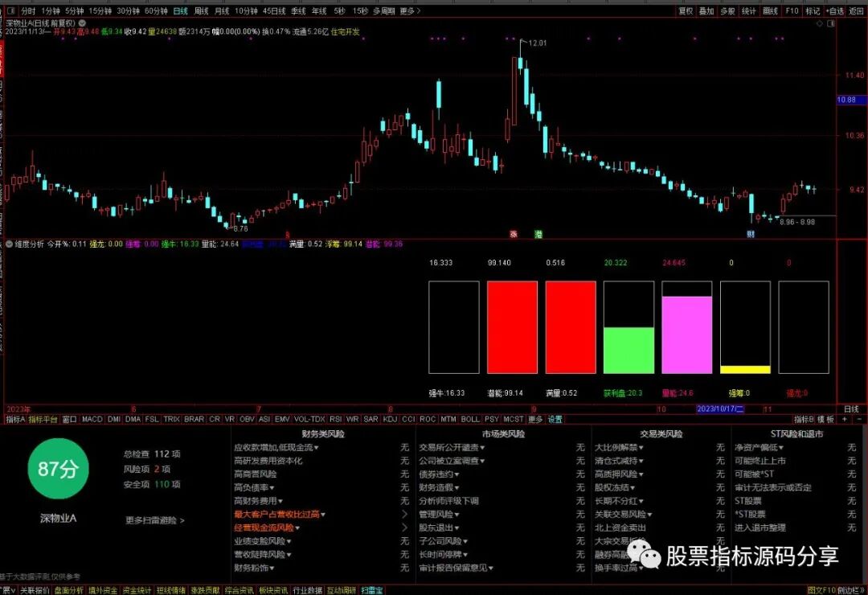Click 图文F10 at bottom right
Image resolution: width=868 pixels, height=595 pixels.
click(x=821, y=590)
